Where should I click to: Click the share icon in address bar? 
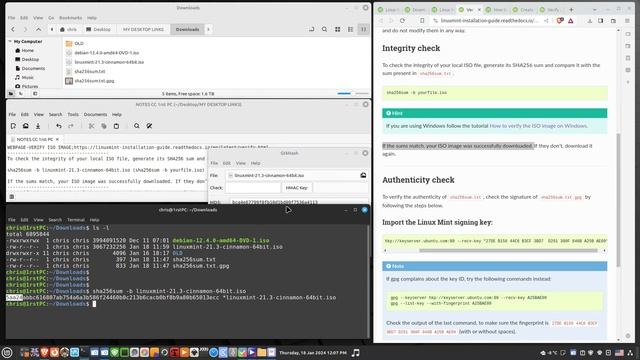coord(546,20)
